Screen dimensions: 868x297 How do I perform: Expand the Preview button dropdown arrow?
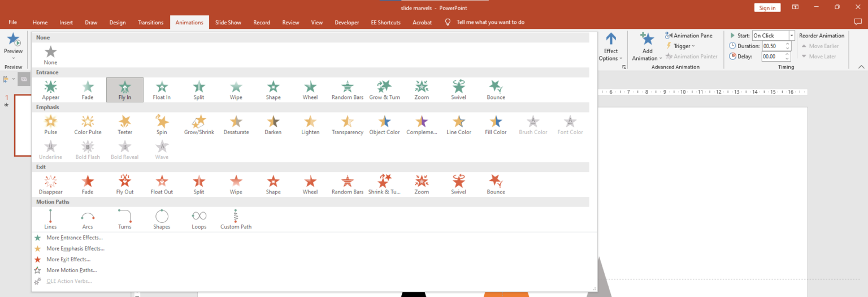tap(13, 58)
